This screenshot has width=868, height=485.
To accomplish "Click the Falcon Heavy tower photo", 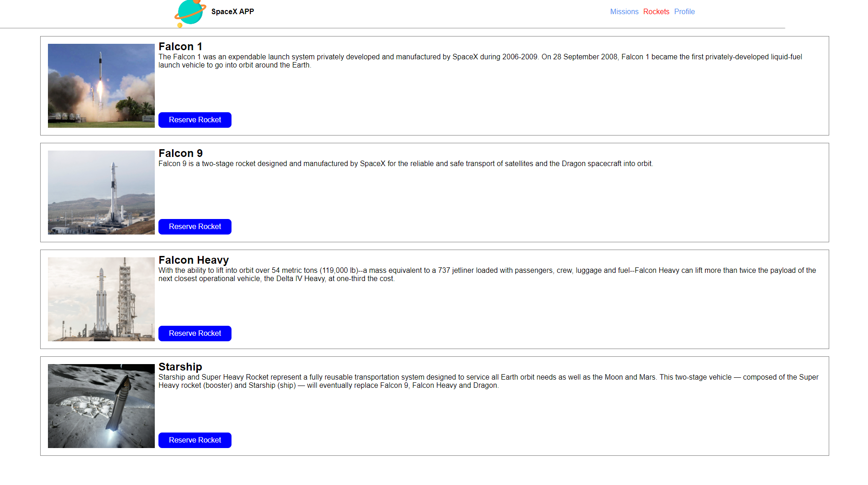I will point(101,299).
